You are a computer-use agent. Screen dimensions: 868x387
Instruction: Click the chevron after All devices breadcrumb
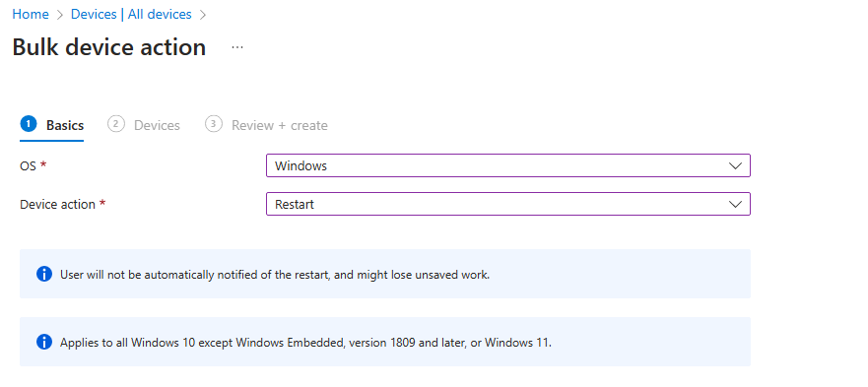click(x=203, y=15)
